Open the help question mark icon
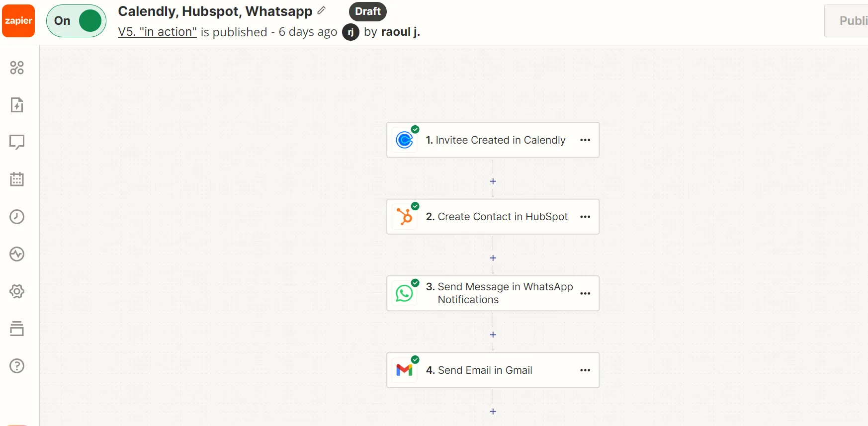 point(17,366)
